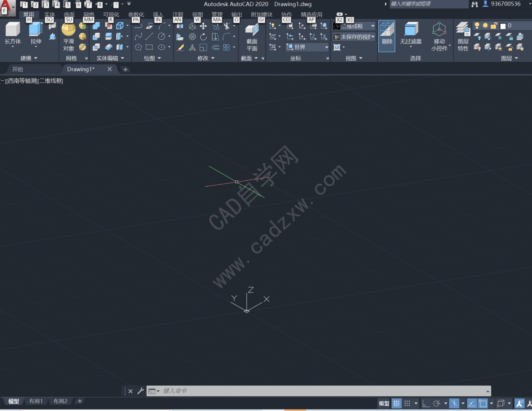
Task: Open 图层特性 layer properties
Action: (463, 37)
